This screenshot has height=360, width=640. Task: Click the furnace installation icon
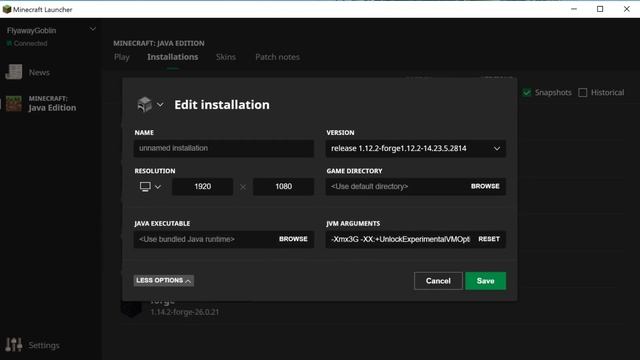click(144, 104)
